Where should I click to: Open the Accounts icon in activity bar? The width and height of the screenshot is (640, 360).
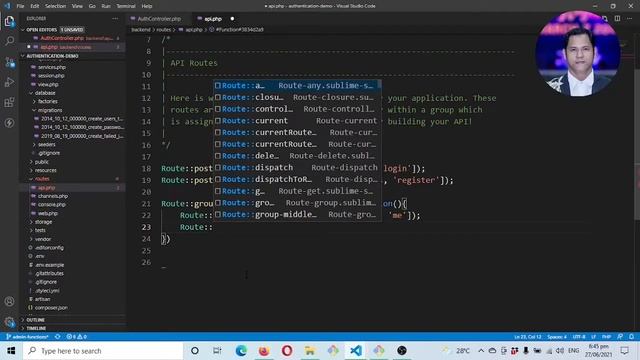pos(9,301)
